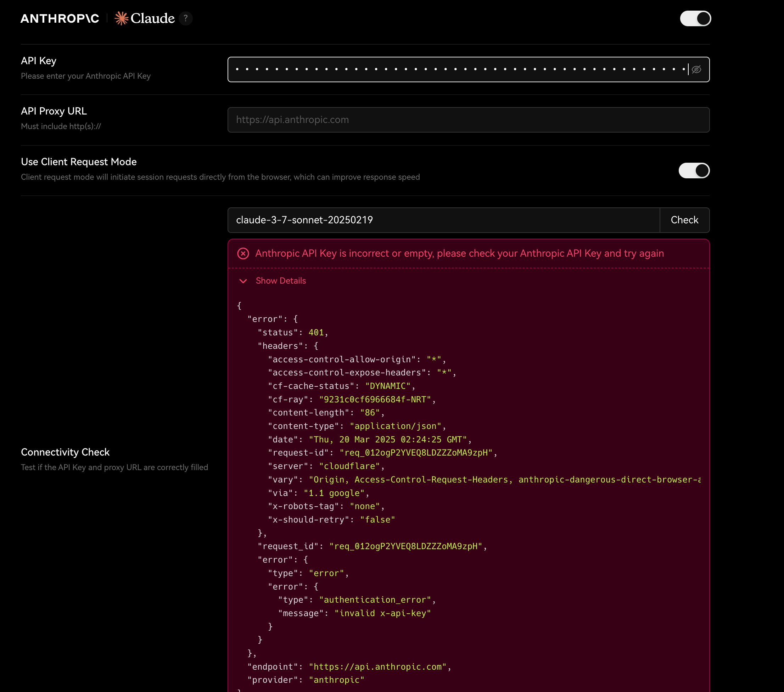Select the status value 401
This screenshot has width=784, height=692.
[316, 333]
